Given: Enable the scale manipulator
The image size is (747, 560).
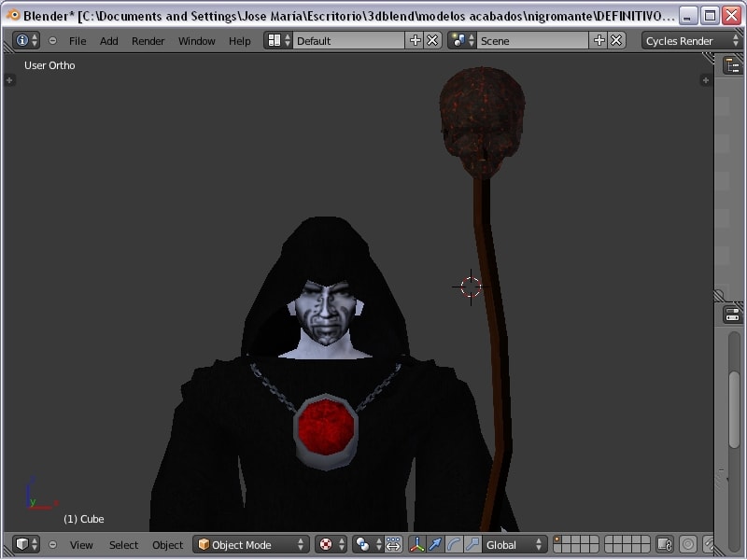Looking at the screenshot, I should click(472, 544).
